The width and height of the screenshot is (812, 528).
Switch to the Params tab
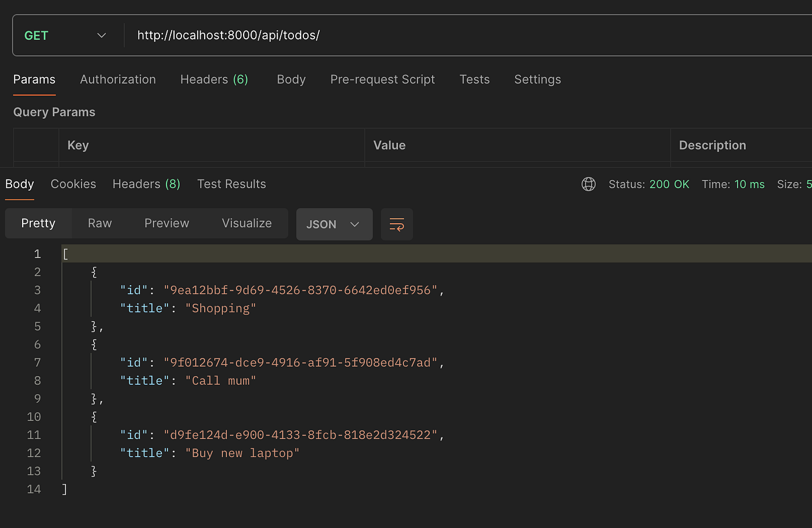pos(34,79)
